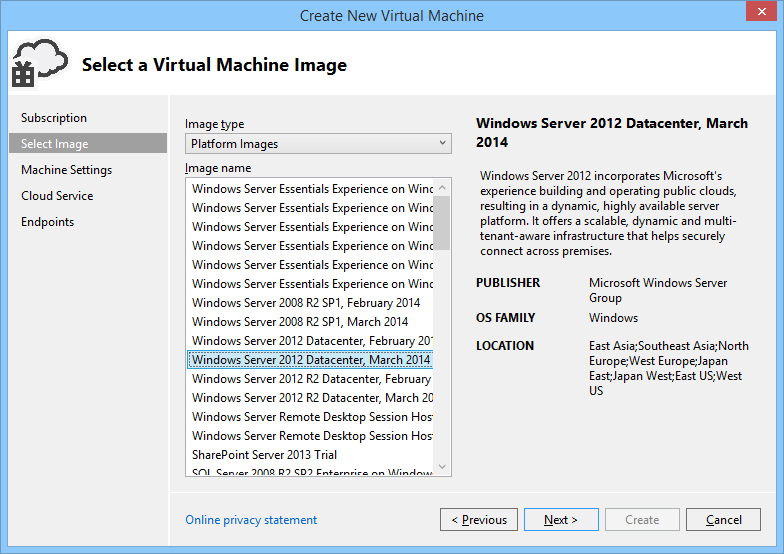Select the first Windows Server Essentials Experience image
Screen dimensions: 784x554
click(312, 189)
